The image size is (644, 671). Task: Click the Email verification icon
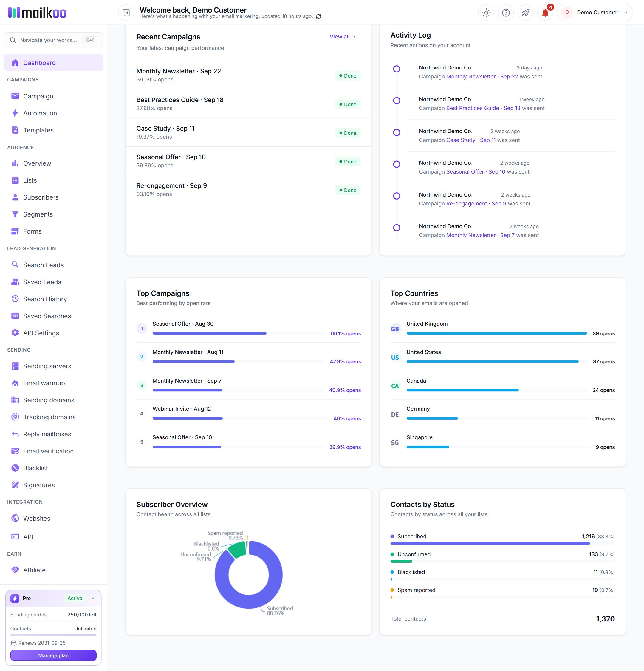coord(15,451)
